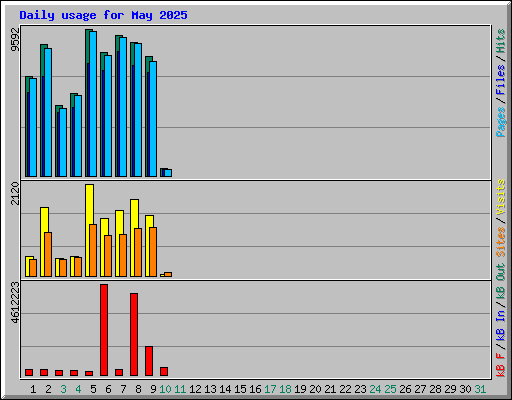
Task: Click the orange sites bar for day 2
Action: click(48, 254)
